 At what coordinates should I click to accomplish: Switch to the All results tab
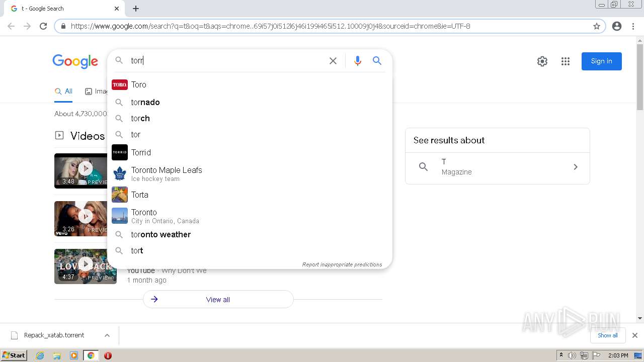(x=63, y=91)
